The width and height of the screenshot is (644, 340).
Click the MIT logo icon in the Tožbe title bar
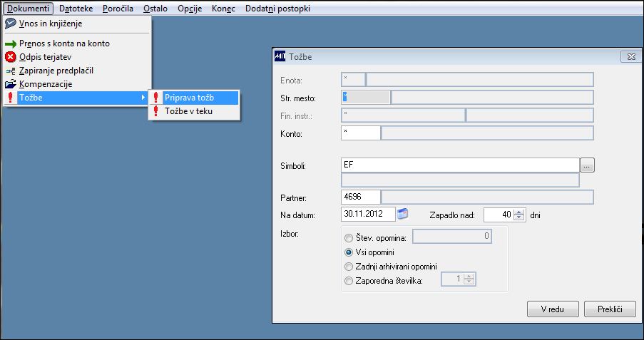pyautogui.click(x=280, y=56)
